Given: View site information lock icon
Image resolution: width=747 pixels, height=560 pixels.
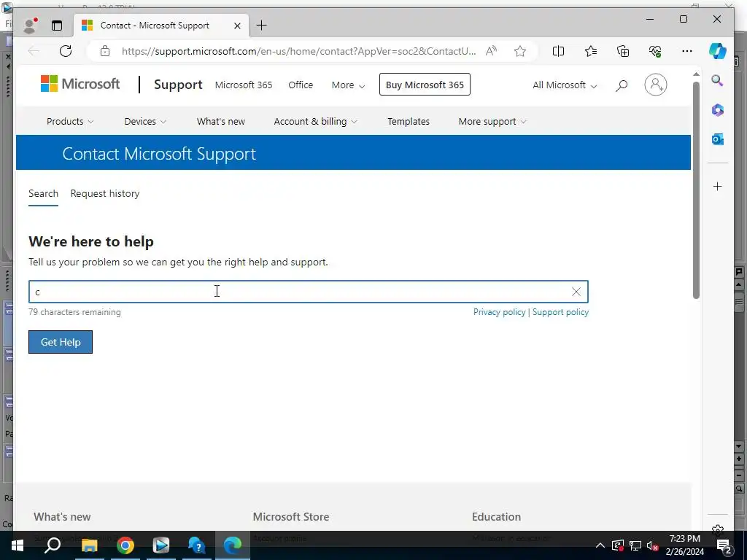Looking at the screenshot, I should pos(105,51).
